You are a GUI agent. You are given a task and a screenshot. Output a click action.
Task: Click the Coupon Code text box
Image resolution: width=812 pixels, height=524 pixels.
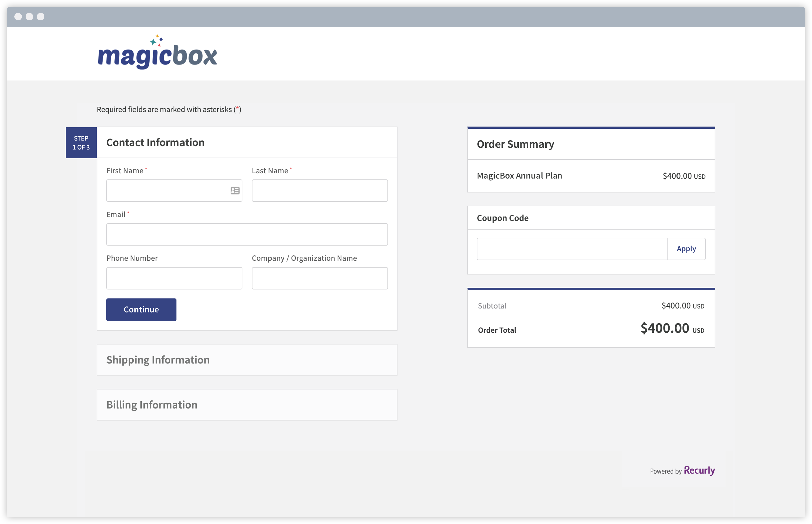point(572,249)
